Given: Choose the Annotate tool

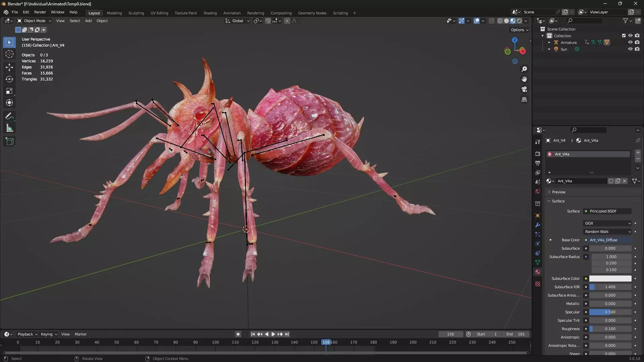Looking at the screenshot, I should click(9, 116).
